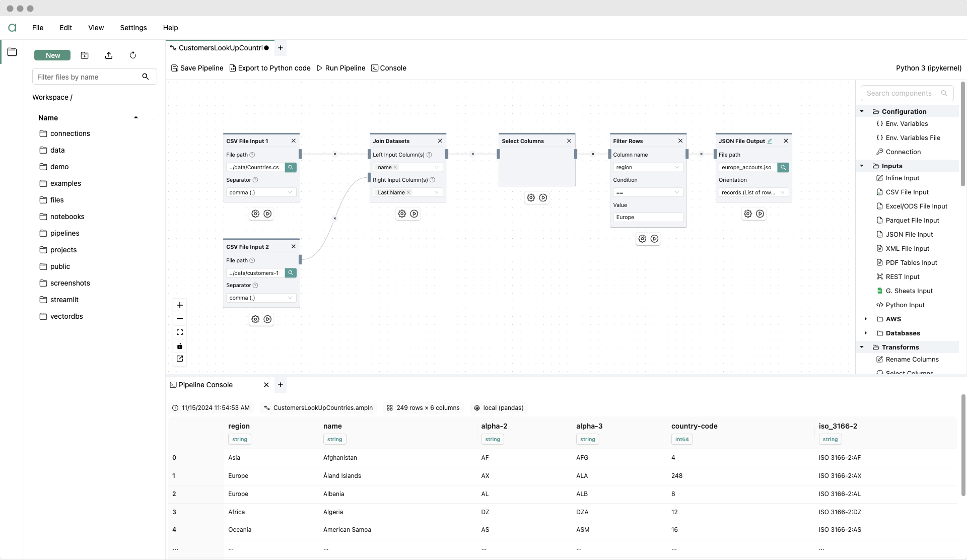Image resolution: width=967 pixels, height=560 pixels.
Task: Click the new folder icon
Action: pyautogui.click(x=85, y=55)
